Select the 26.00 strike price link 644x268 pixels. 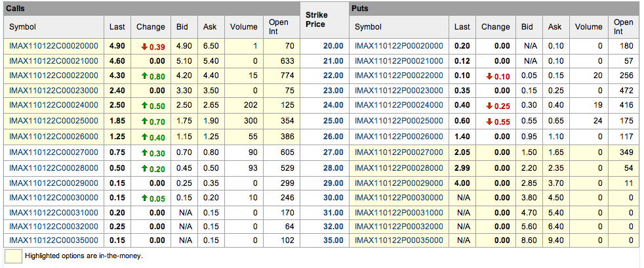[332, 137]
